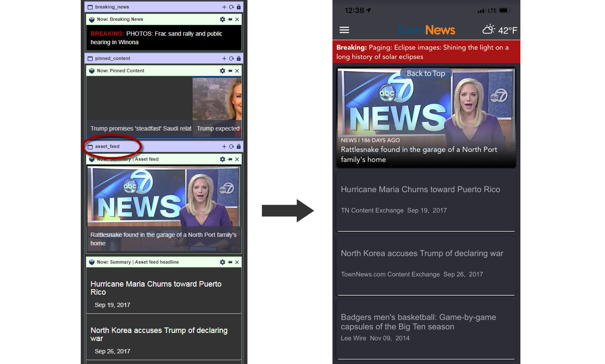Viewport: 605px width, 364px height.
Task: Click editor headline North Korea accuses Trump
Action: coord(159,334)
